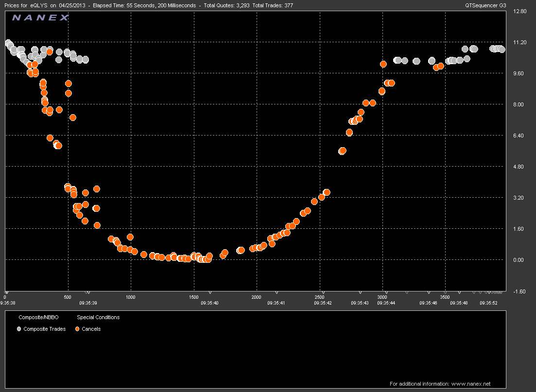
Task: Click the eQLYS symbol in title
Action: [x=38, y=5]
